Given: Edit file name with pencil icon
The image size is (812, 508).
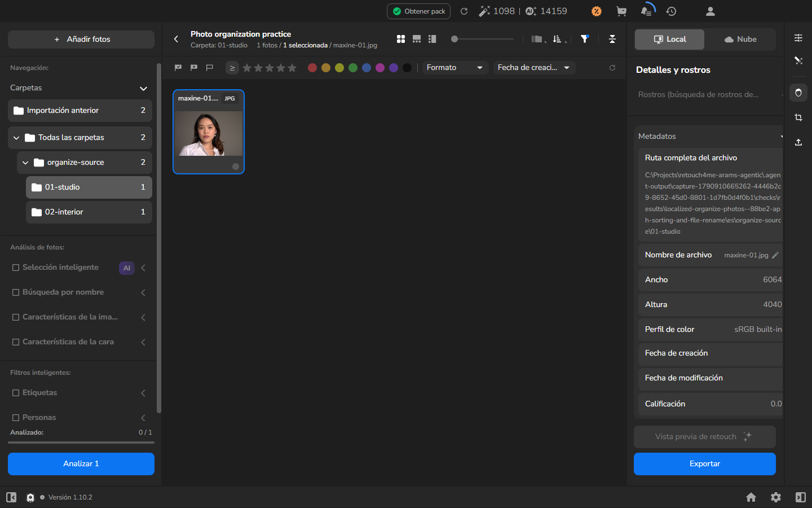Looking at the screenshot, I should 775,255.
